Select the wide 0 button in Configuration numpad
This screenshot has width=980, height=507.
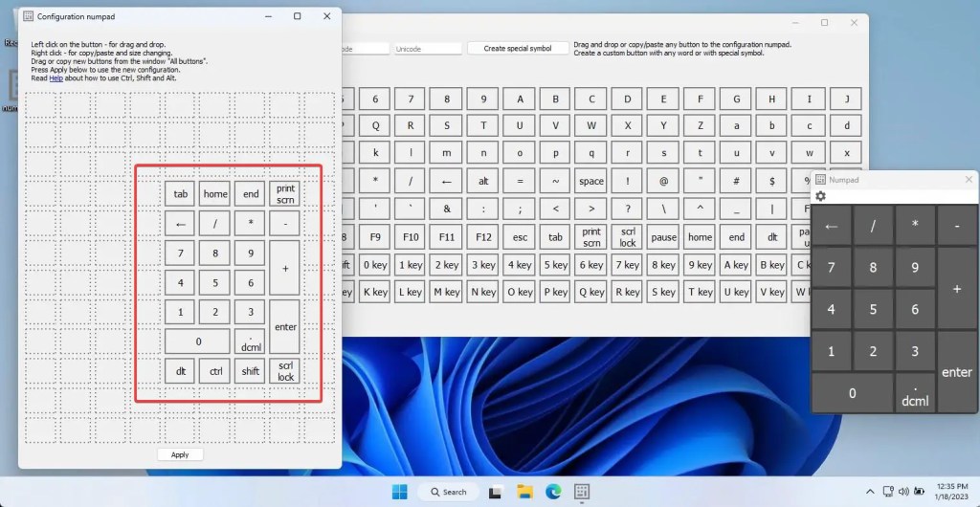(198, 341)
